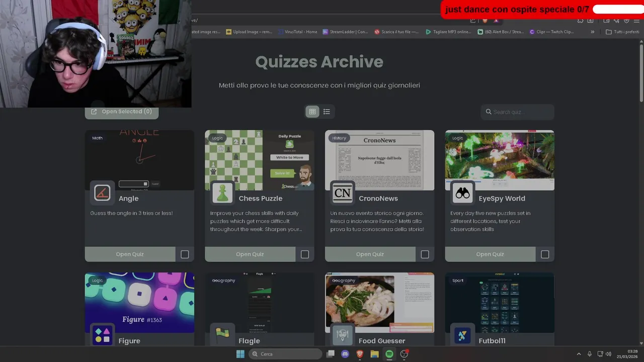
Task: Select the Chess Puzzle checkbox
Action: tap(305, 254)
